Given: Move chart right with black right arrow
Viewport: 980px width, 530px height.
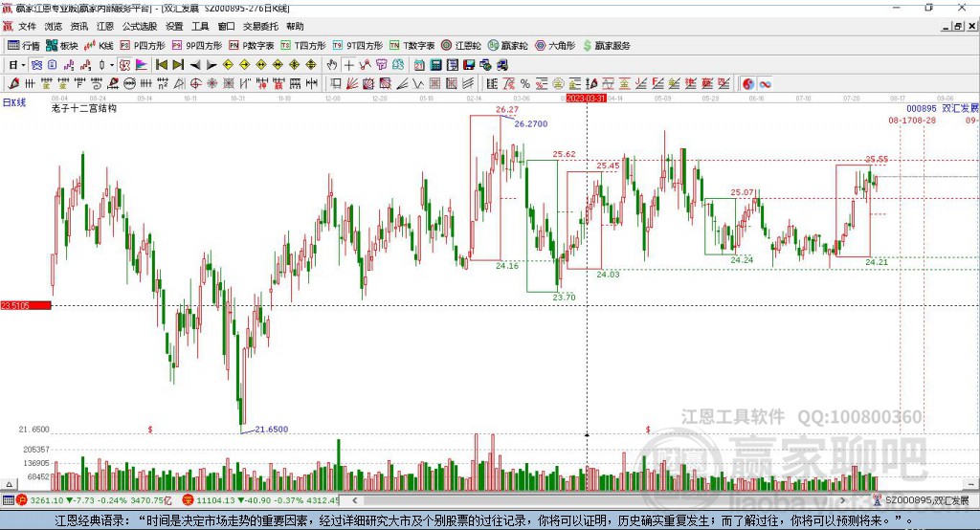Looking at the screenshot, I should 212,65.
